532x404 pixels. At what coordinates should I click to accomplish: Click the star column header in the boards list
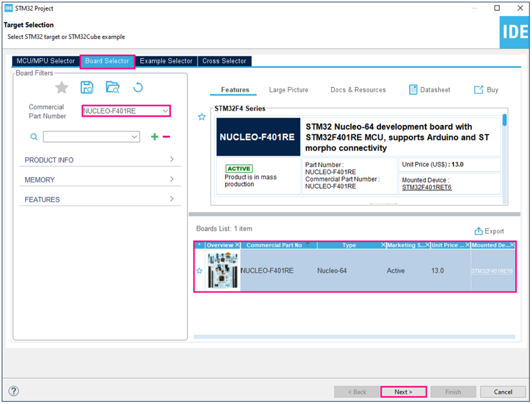coord(200,245)
